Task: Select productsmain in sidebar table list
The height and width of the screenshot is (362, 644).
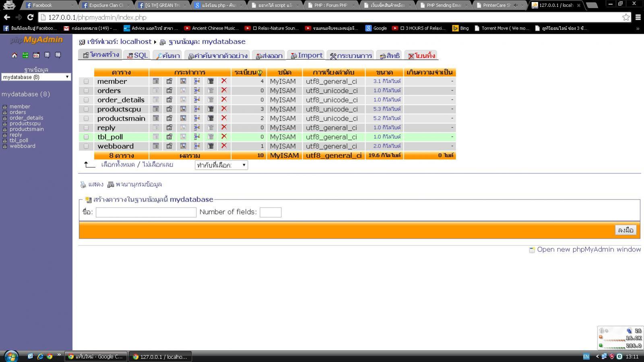Action: coord(27,129)
